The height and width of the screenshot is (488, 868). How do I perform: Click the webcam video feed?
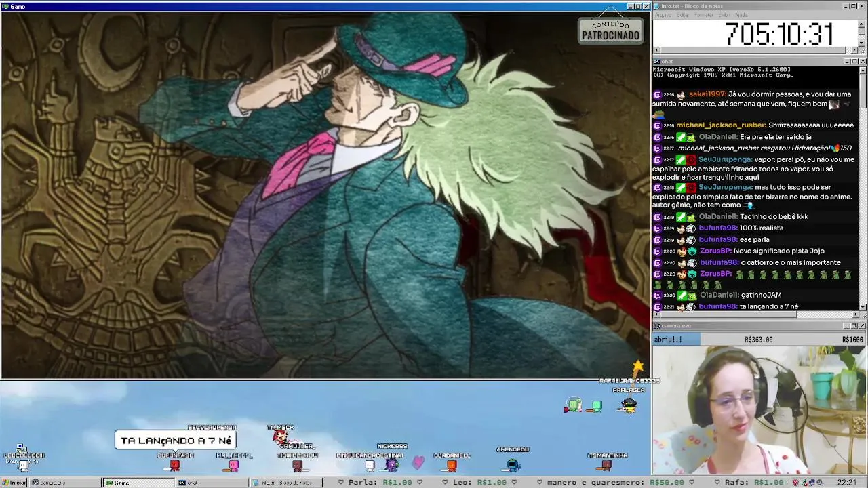[x=759, y=409]
